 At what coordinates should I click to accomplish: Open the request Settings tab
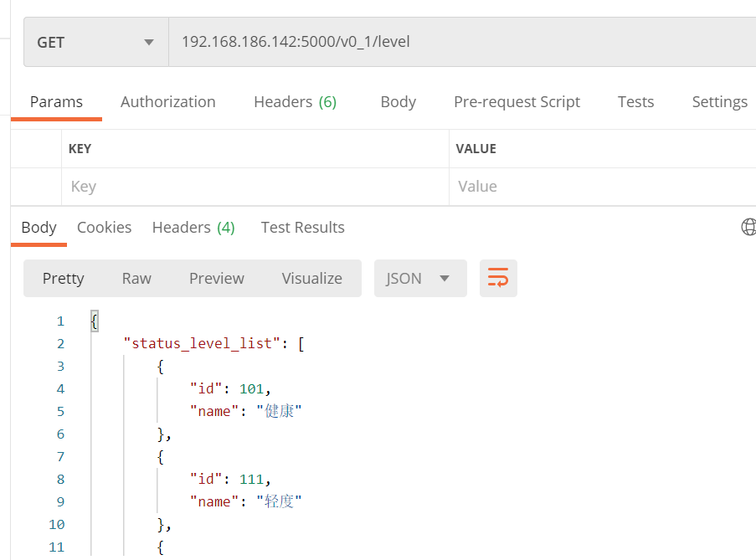(x=719, y=102)
